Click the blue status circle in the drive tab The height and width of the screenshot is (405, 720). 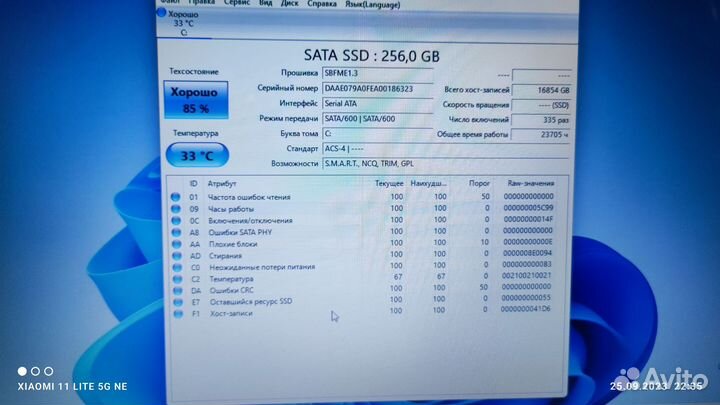[x=161, y=13]
